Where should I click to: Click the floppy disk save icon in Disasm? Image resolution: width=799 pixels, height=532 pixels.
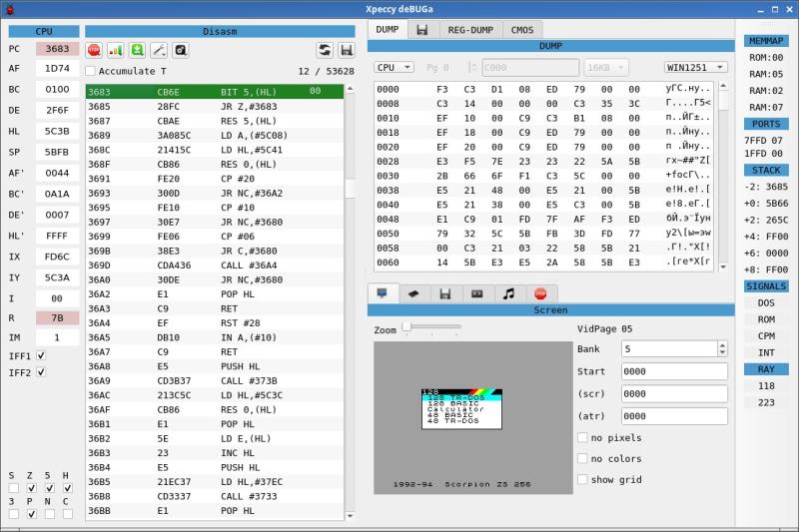tap(347, 49)
